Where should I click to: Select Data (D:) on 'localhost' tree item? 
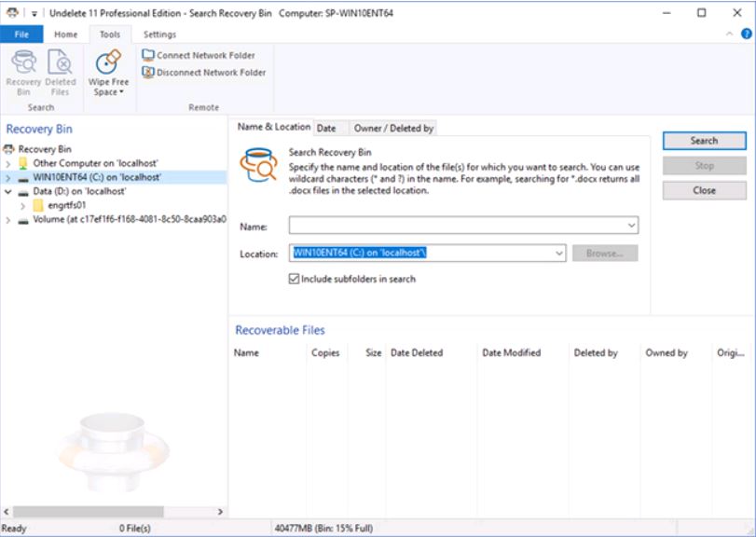79,191
